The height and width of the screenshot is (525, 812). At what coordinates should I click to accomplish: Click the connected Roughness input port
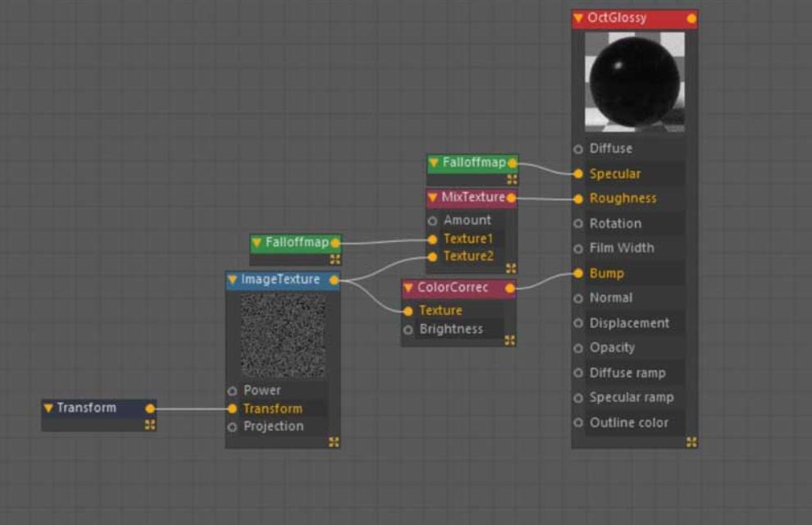(x=578, y=199)
